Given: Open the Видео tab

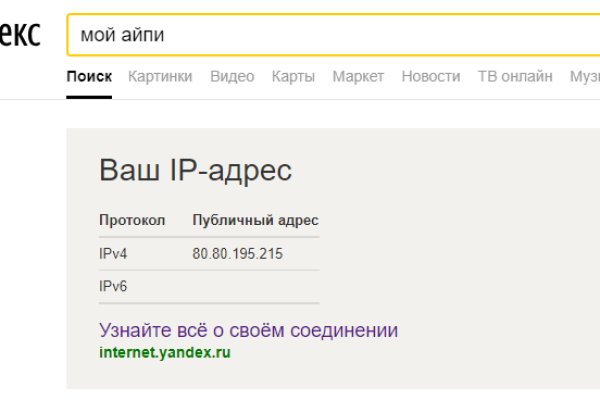Looking at the screenshot, I should tap(232, 76).
